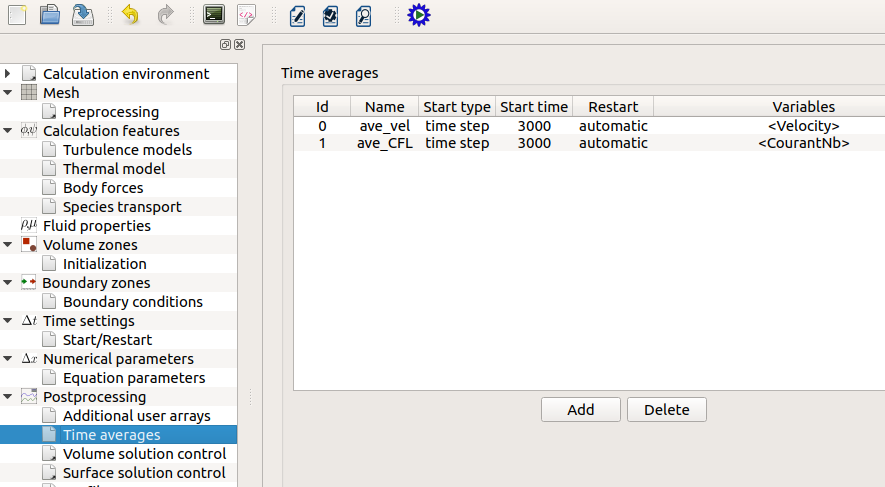
Task: Open Volume solution control page
Action: point(144,454)
